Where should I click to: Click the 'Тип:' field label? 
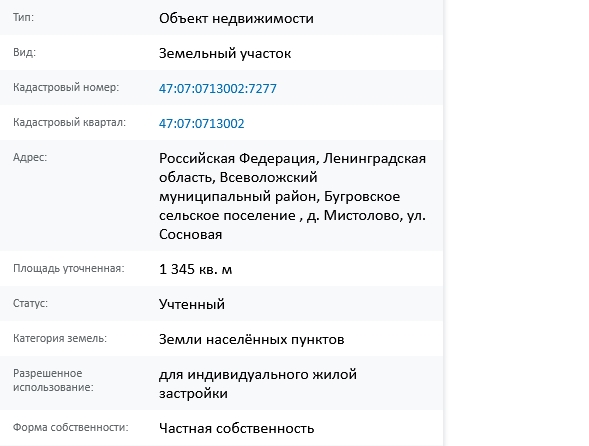tap(23, 17)
